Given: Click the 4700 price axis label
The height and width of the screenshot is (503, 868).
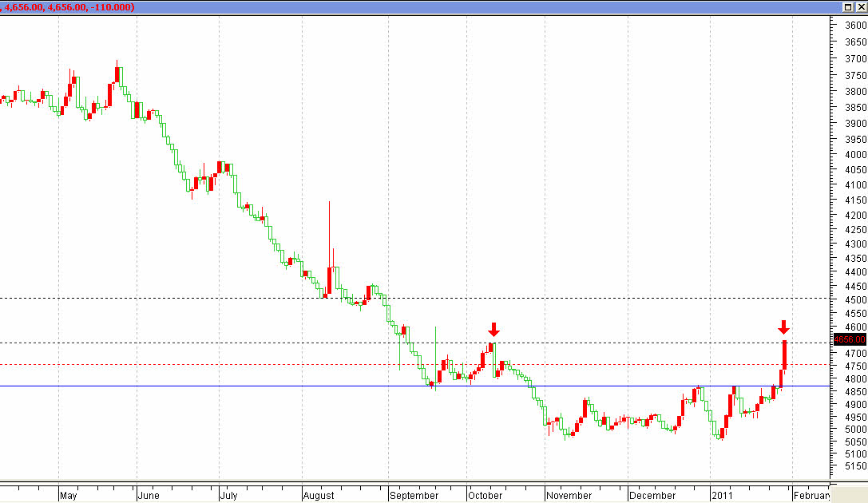Looking at the screenshot, I should tap(856, 353).
